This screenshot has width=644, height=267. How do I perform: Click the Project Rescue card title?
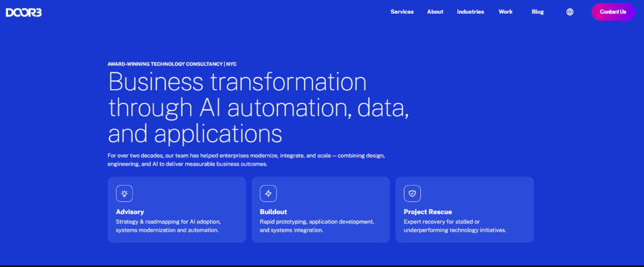point(428,212)
